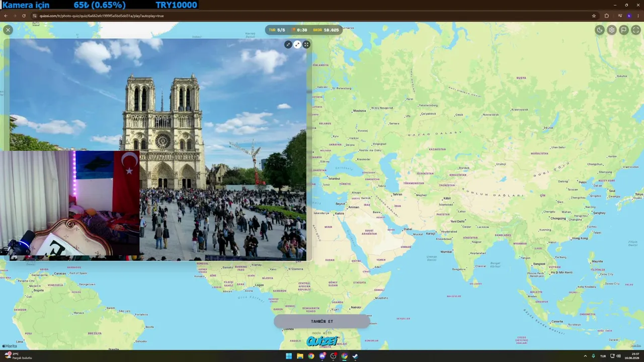Click Hong Kong on the map

pyautogui.click(x=580, y=238)
